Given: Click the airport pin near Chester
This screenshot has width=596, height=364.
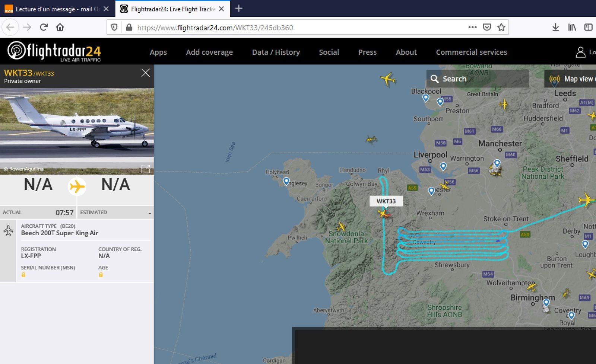Looking at the screenshot, I should pyautogui.click(x=431, y=191).
